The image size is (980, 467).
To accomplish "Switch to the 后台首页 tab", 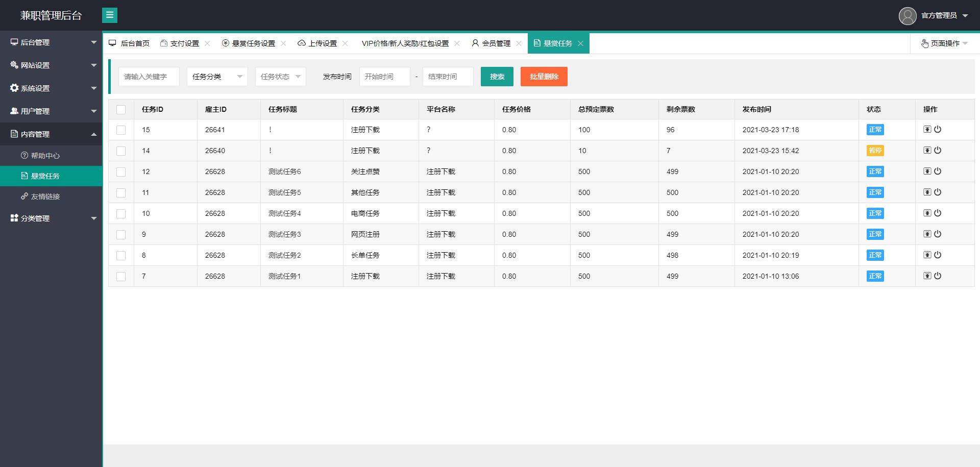I will point(129,43).
